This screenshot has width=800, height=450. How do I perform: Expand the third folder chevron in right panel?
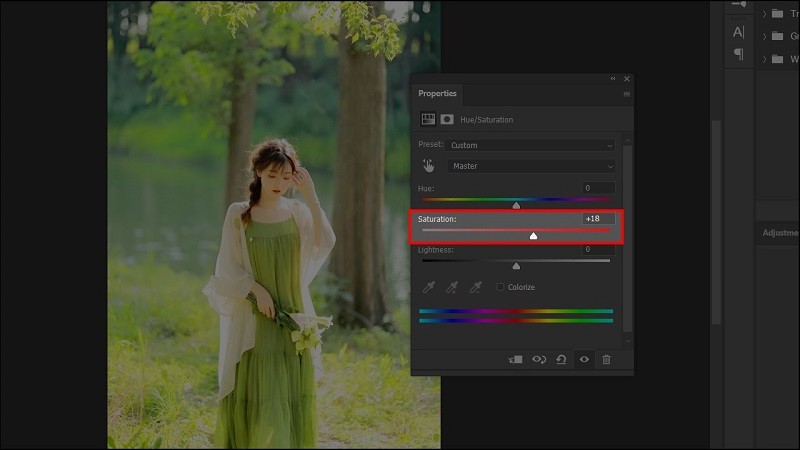764,59
